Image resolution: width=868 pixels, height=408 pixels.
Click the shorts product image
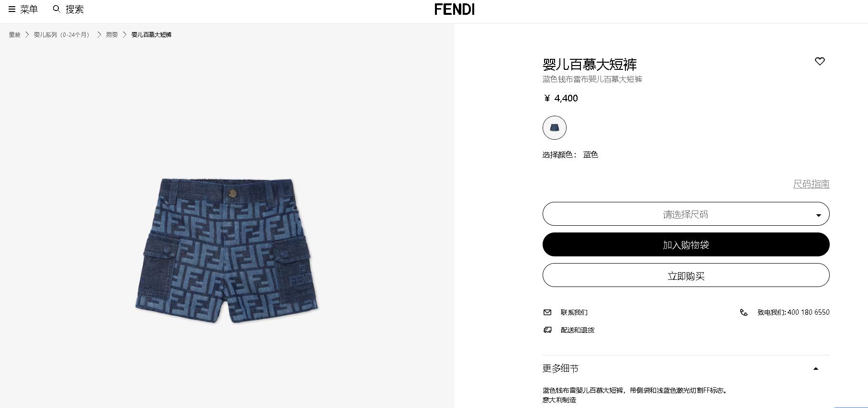227,250
